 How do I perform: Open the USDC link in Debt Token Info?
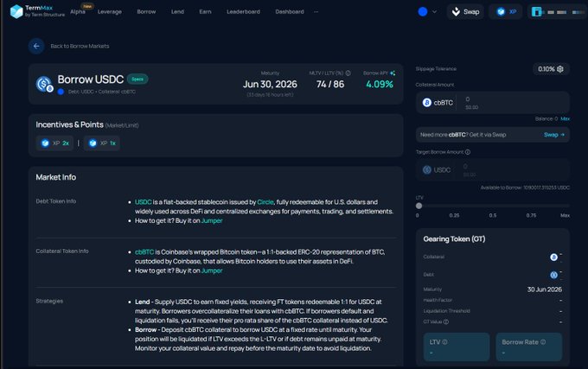pos(144,202)
